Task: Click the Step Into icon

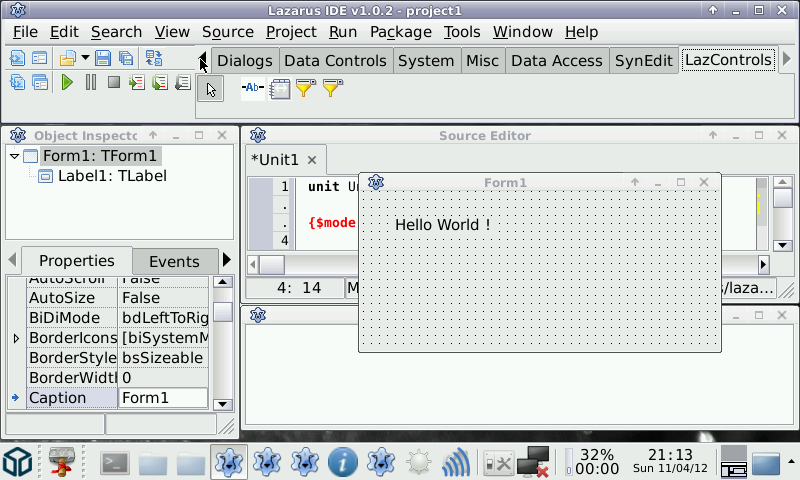Action: click(x=137, y=82)
